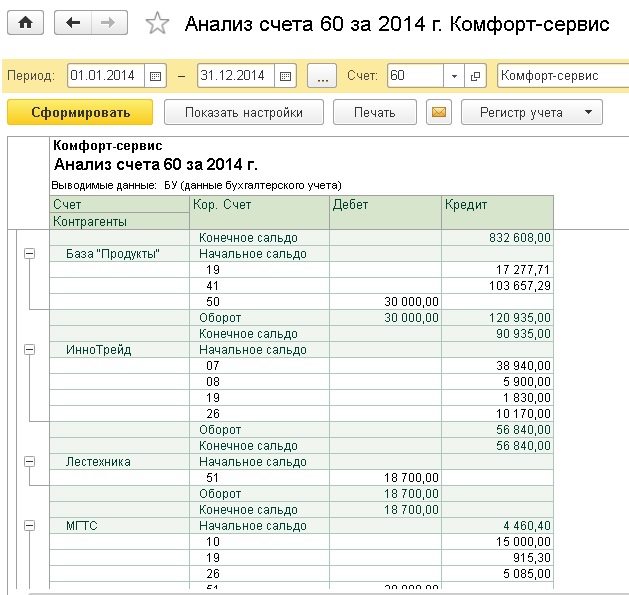Image resolution: width=629 pixels, height=595 pixels.
Task: Select МГТС opening balance 4 460,40
Action: [497, 526]
